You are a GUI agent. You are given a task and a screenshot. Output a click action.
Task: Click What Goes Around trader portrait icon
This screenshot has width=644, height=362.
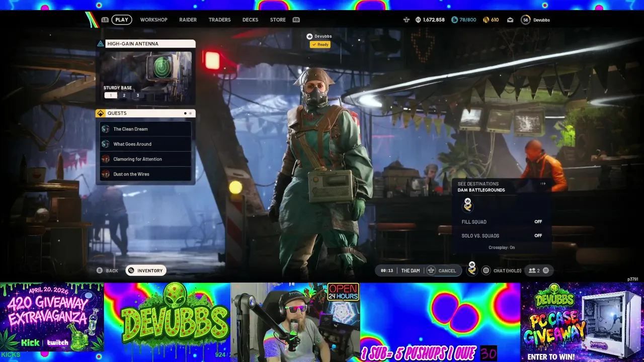point(105,144)
